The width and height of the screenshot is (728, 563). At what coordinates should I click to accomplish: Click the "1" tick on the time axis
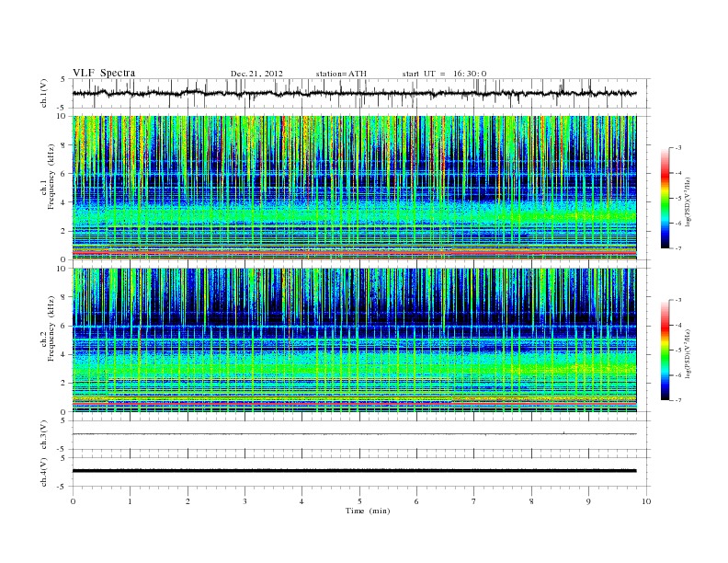click(130, 501)
